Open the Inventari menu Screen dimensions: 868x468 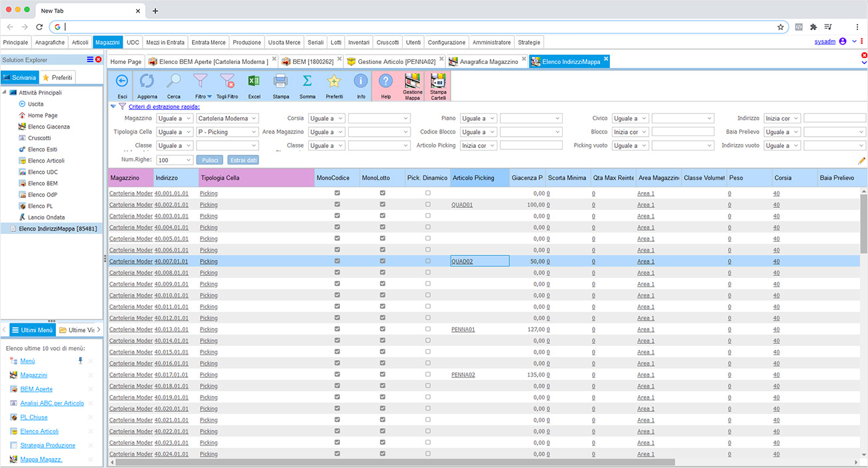[x=359, y=42]
